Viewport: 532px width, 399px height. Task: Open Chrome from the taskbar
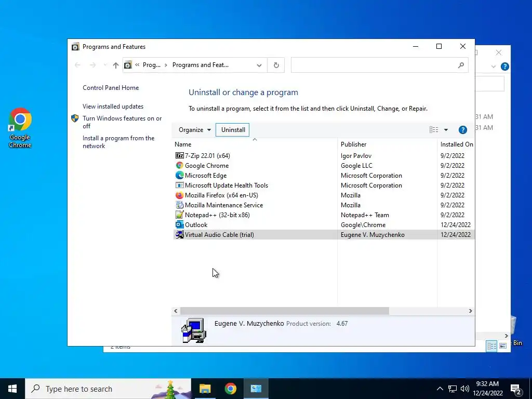pyautogui.click(x=230, y=389)
